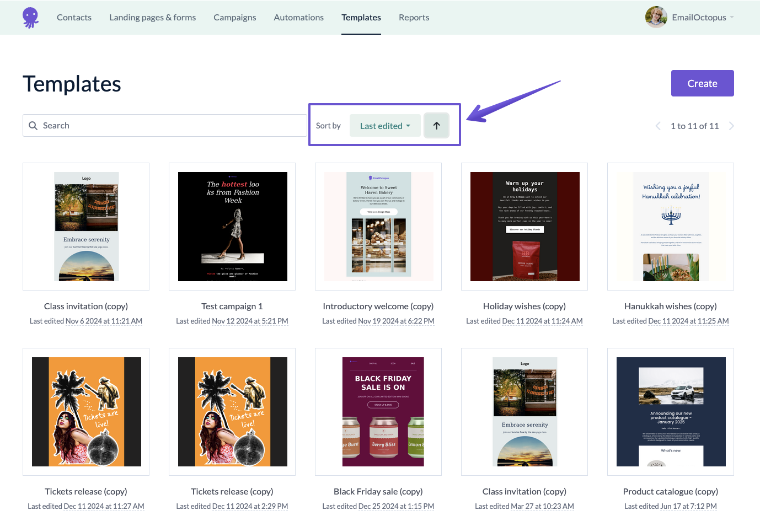The width and height of the screenshot is (760, 532).
Task: Click 'Last edited Dec 25 2024 at 1:15 PM'
Action: tap(378, 506)
